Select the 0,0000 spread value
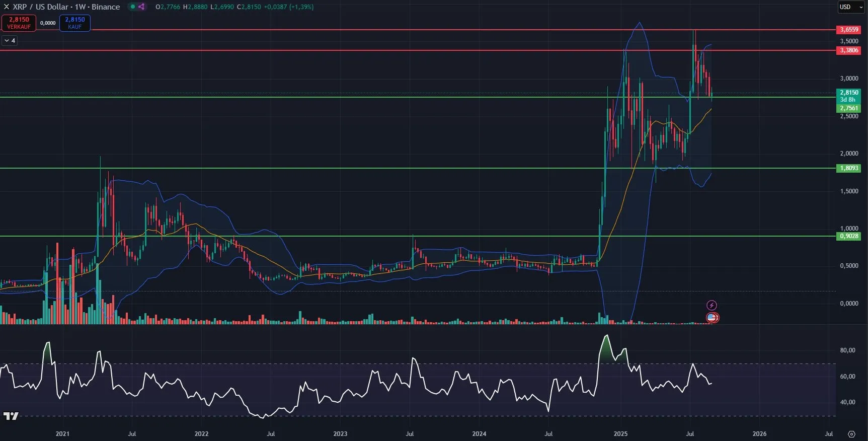Viewport: 868px width, 441px height. coord(48,23)
